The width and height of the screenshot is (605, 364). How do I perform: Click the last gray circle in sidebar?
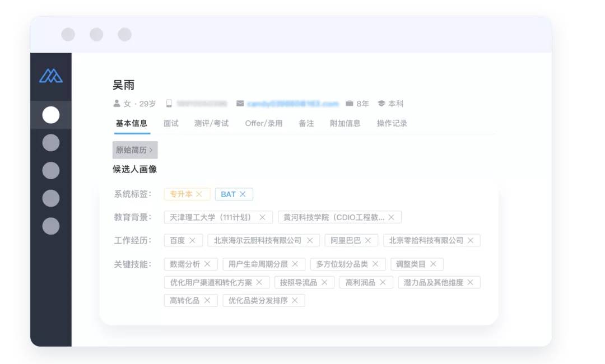pos(51,226)
